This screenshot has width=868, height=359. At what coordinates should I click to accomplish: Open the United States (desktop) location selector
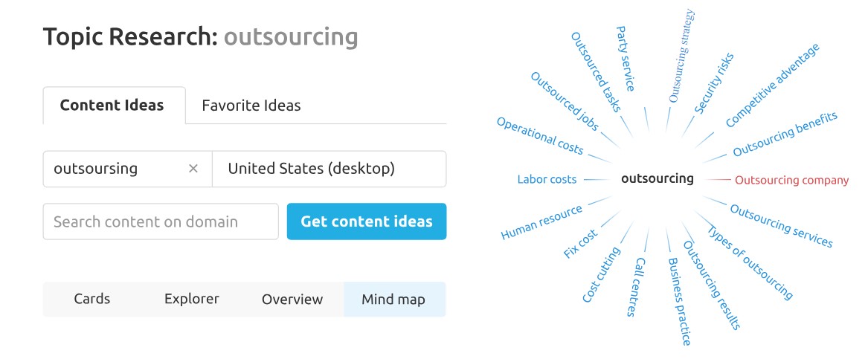pos(329,169)
